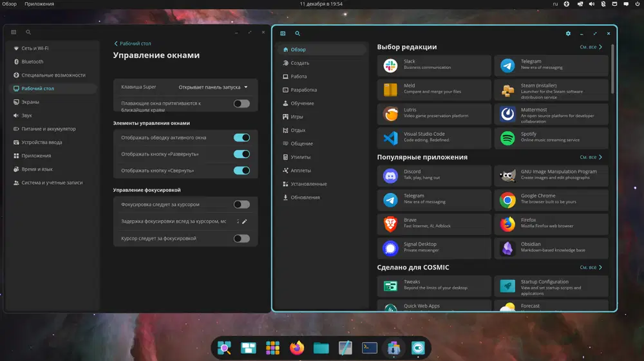Open GNU Image Manipulation Program icon

[507, 176]
